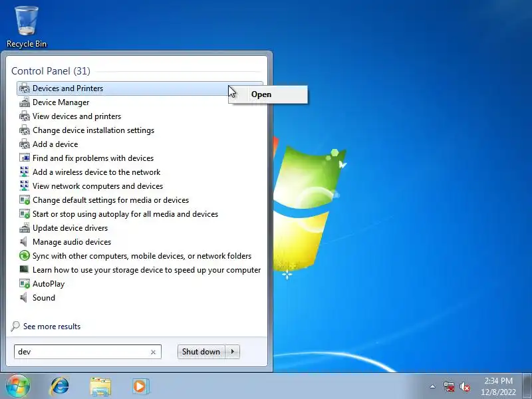This screenshot has height=399, width=532.
Task: Open AutoPlay result text
Action: [x=49, y=284]
